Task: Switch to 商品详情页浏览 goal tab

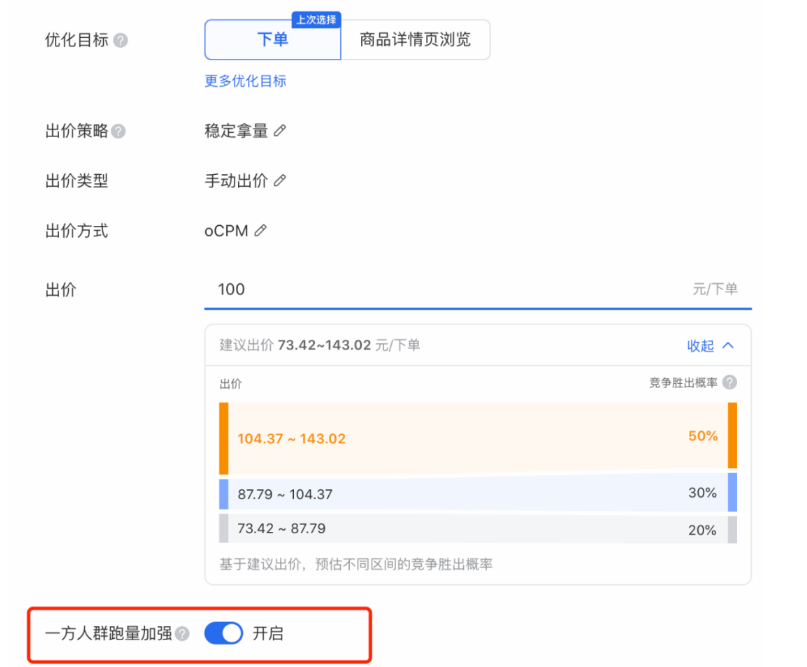Action: [416, 40]
